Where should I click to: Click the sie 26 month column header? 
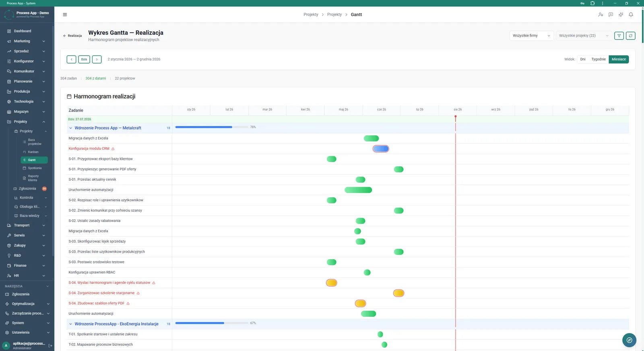[458, 109]
